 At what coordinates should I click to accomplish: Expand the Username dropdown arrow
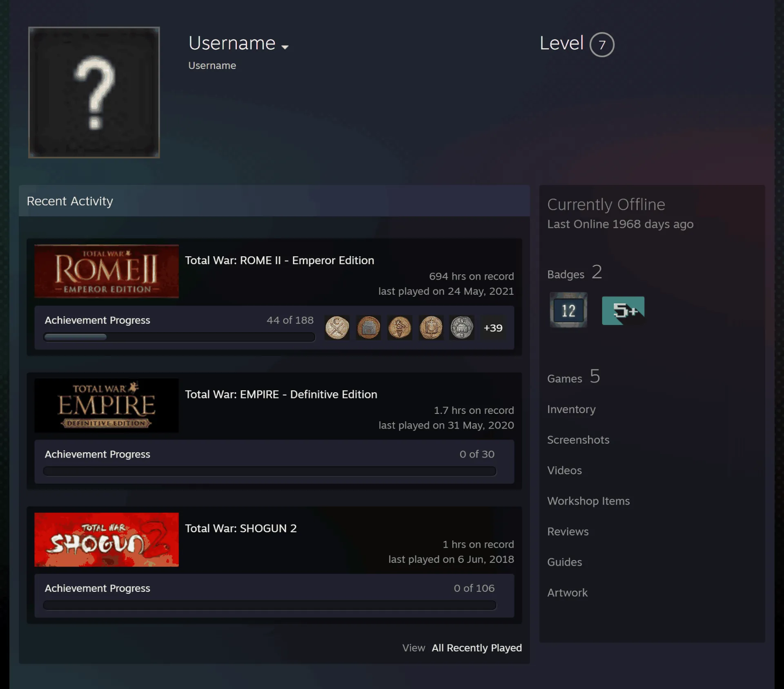pos(285,47)
